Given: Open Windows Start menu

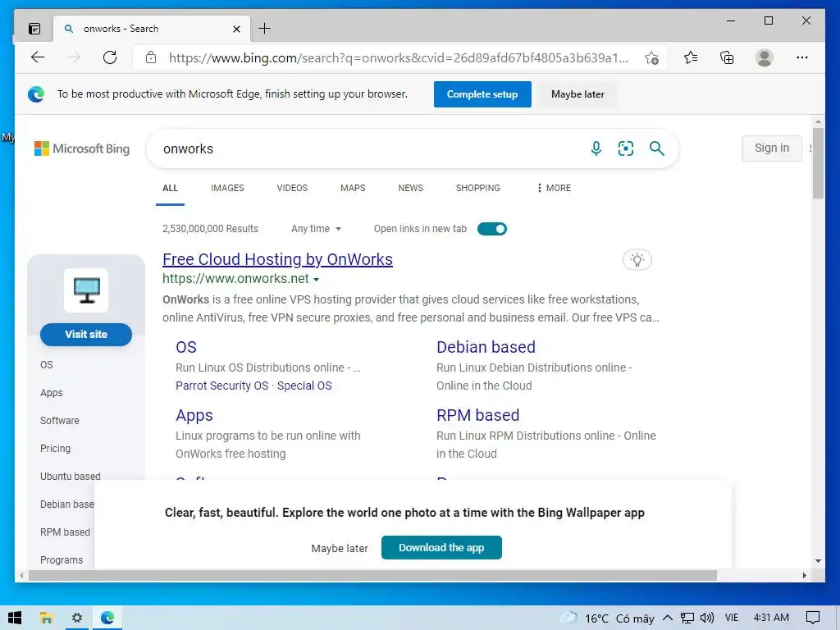Looking at the screenshot, I should (x=15, y=618).
